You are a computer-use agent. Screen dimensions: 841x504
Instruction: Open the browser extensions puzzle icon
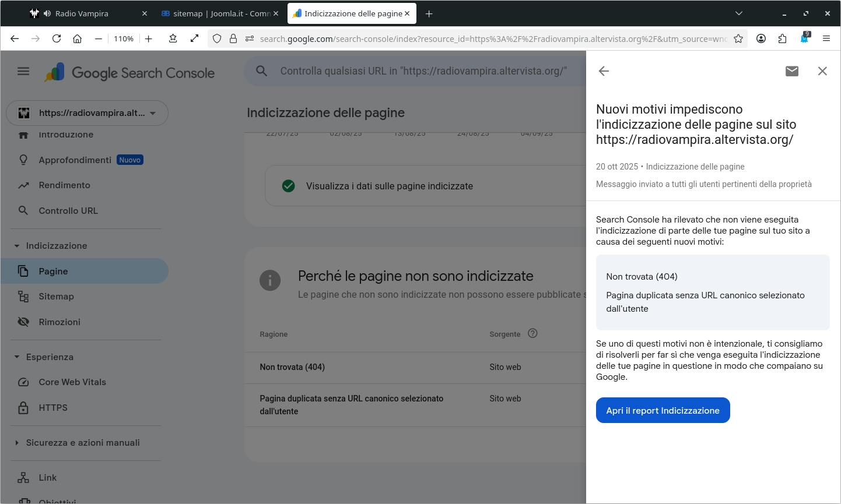(x=782, y=38)
